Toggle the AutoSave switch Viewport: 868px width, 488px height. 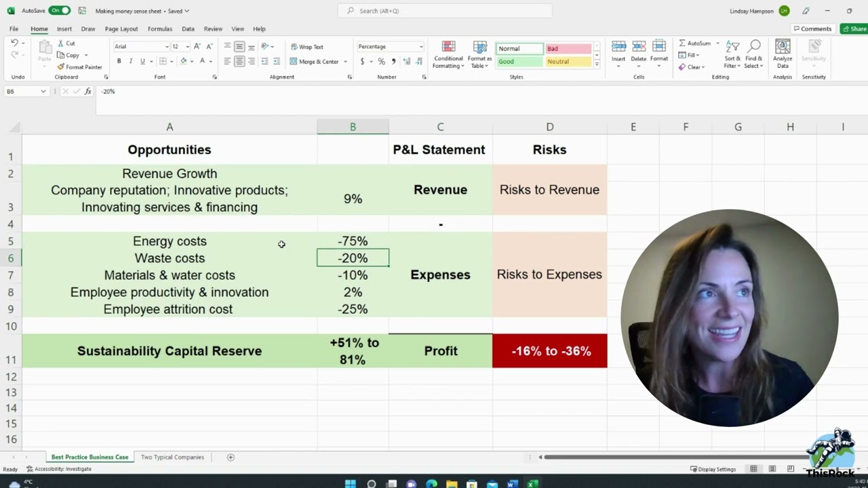pos(59,11)
